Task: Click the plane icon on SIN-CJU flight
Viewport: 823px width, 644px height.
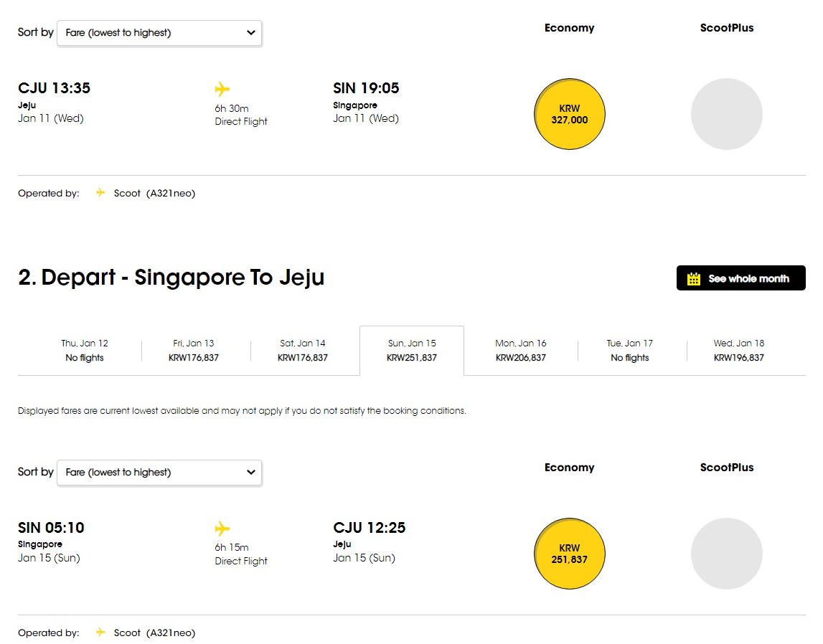Action: [x=222, y=528]
